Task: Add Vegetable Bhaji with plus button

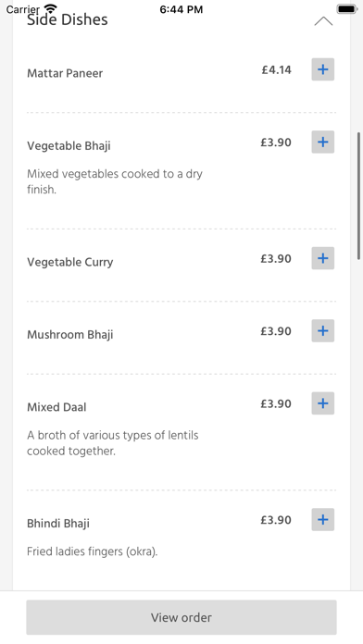Action: [x=322, y=142]
